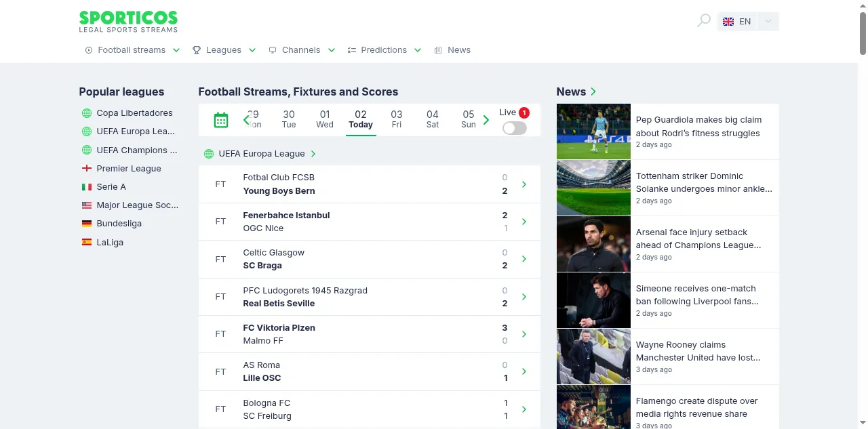Click the Italy flag beside Serie A

(86, 187)
